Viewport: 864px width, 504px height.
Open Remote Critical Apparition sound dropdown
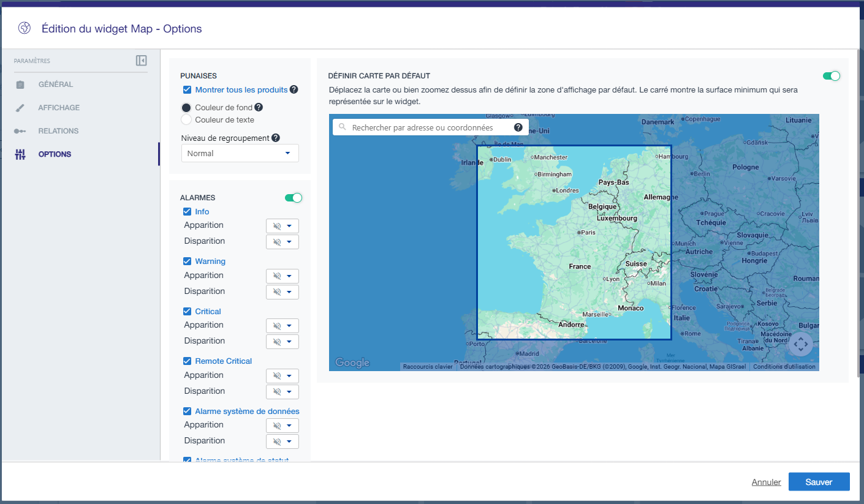point(282,376)
